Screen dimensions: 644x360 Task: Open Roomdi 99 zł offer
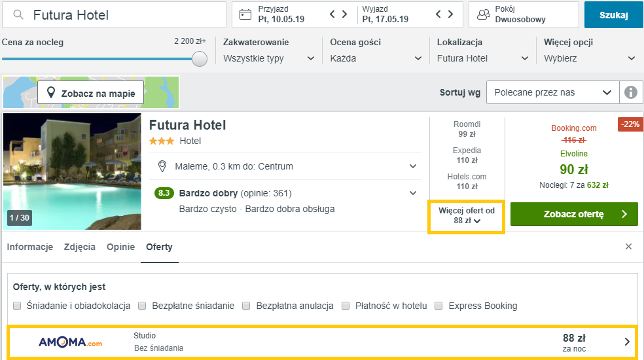click(x=467, y=129)
